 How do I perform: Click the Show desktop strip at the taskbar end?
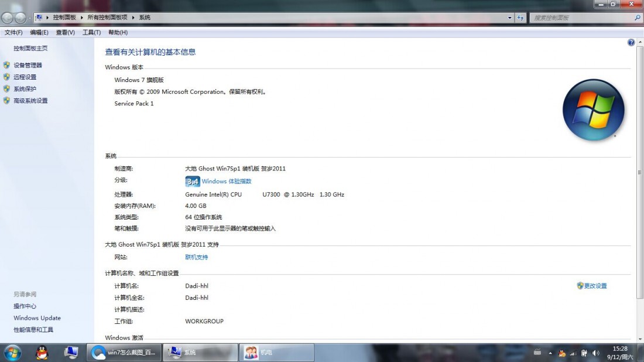coord(640,353)
